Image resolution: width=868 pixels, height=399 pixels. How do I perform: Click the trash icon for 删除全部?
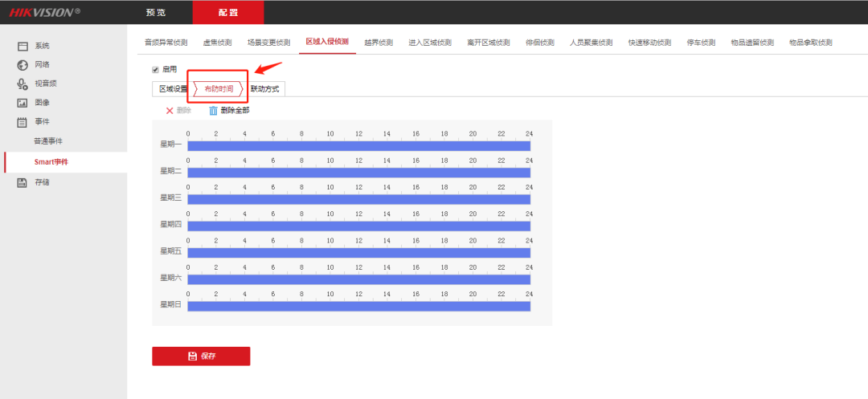(x=213, y=111)
